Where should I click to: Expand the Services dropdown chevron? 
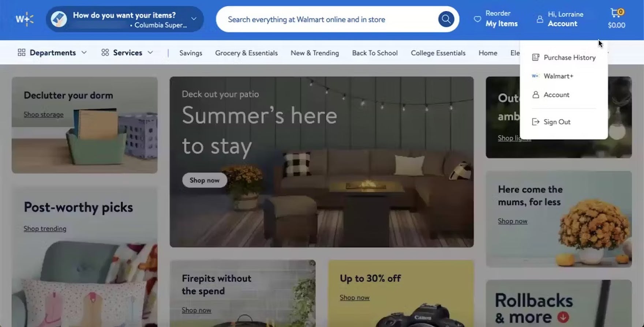pyautogui.click(x=150, y=53)
